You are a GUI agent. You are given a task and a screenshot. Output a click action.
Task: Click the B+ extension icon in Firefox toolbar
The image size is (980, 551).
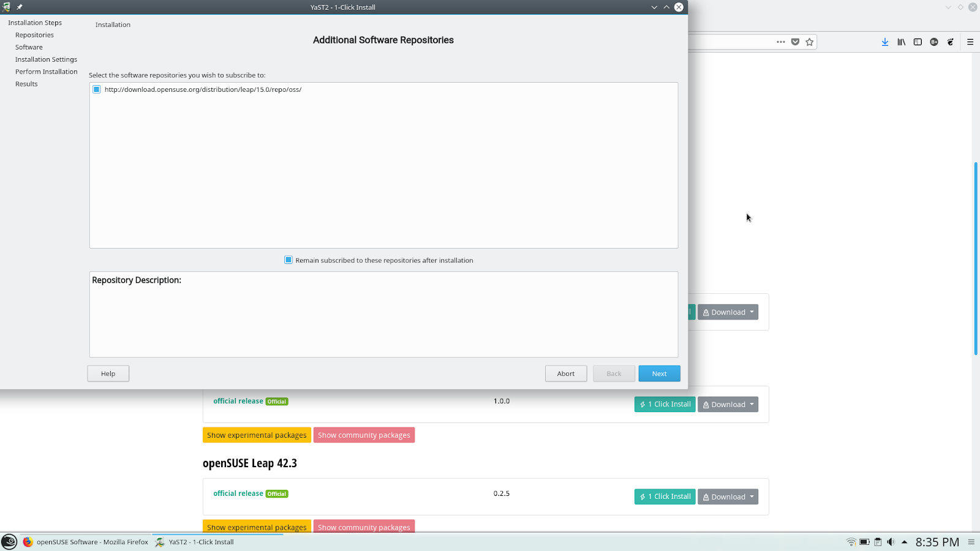tap(934, 42)
